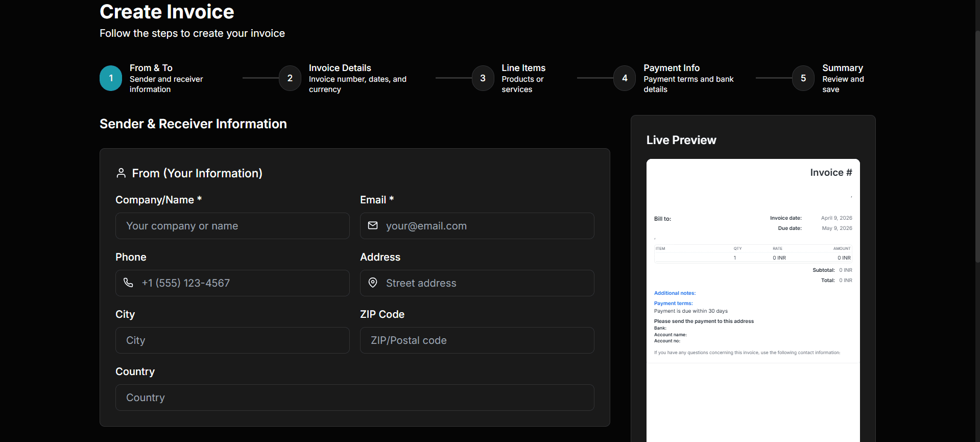The height and width of the screenshot is (442, 980).
Task: Click the person icon beside From heading
Action: 121,173
